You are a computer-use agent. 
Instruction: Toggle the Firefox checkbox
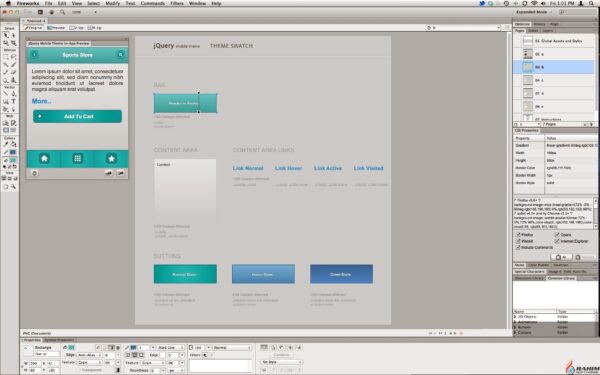[518, 235]
